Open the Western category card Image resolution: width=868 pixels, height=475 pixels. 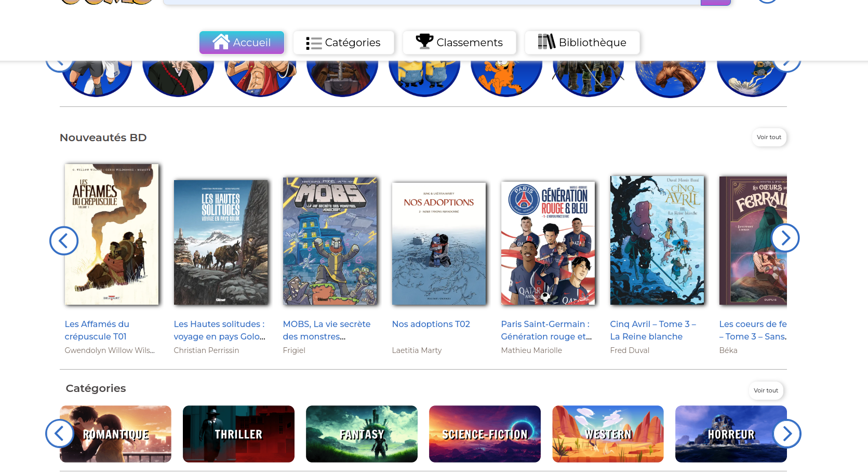608,434
